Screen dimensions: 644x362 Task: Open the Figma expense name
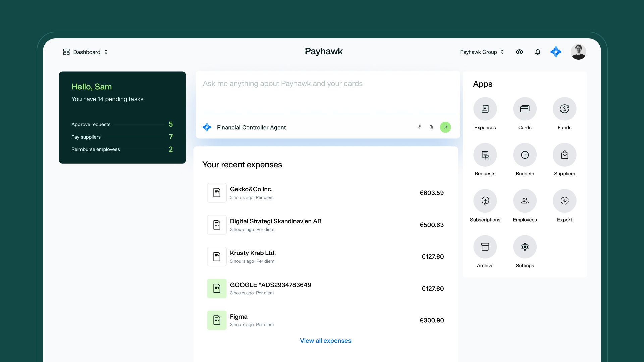pos(238,316)
